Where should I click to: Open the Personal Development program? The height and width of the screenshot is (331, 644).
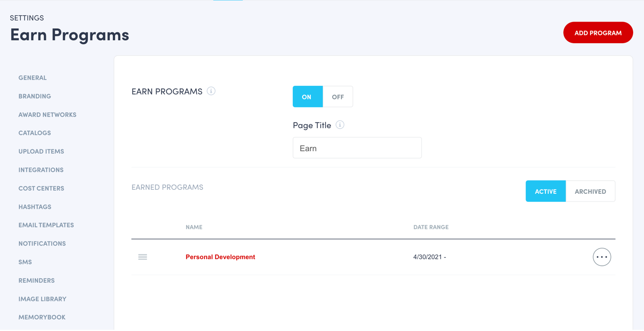[x=220, y=257]
